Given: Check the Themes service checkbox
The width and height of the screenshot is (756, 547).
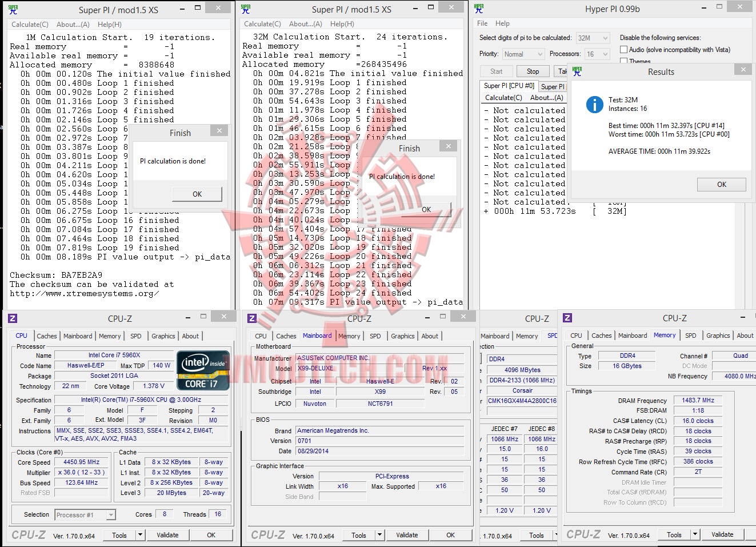Looking at the screenshot, I should pyautogui.click(x=623, y=60).
